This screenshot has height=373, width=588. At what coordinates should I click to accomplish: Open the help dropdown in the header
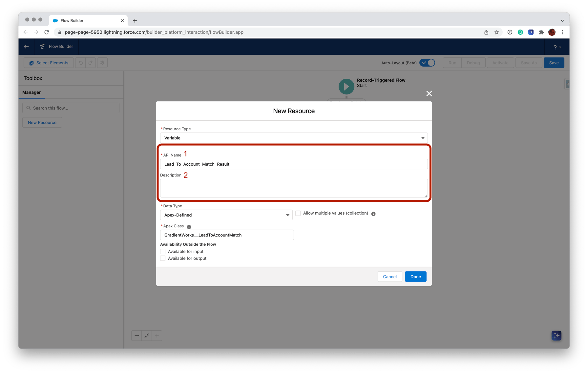pos(557,47)
